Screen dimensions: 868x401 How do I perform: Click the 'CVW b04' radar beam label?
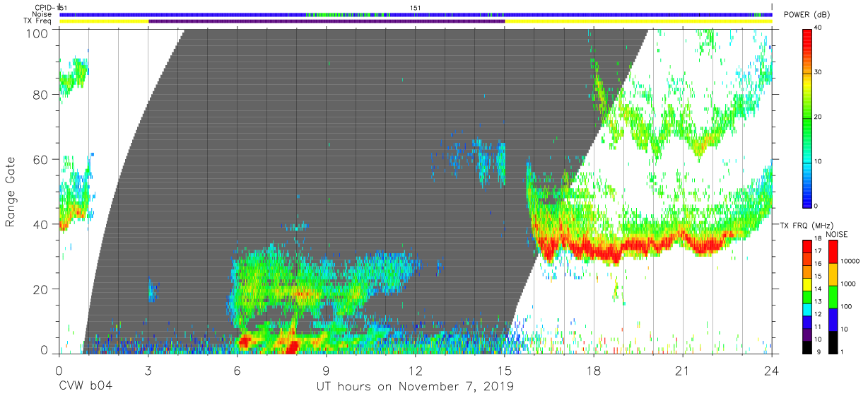85,386
